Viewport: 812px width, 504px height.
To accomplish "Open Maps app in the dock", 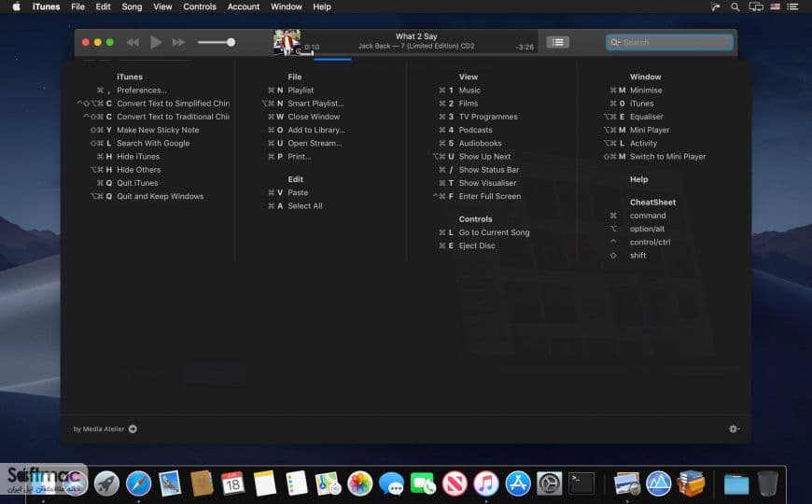I will tap(328, 483).
